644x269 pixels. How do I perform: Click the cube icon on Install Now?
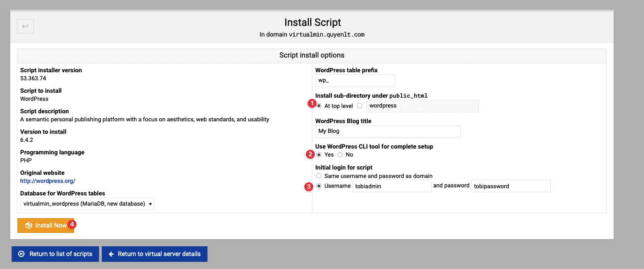(29, 225)
